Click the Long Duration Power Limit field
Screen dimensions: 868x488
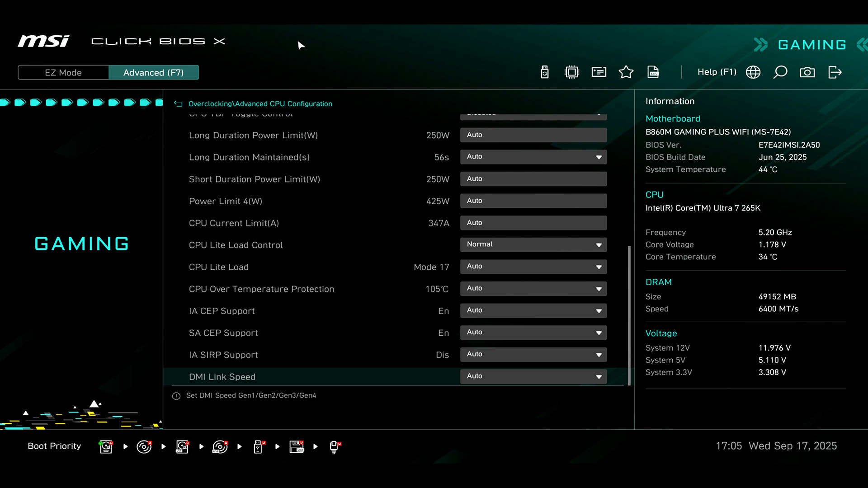pyautogui.click(x=533, y=135)
